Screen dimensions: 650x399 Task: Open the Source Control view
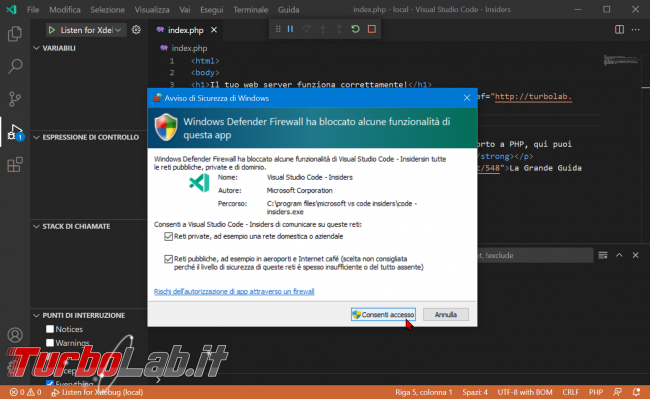click(x=15, y=99)
